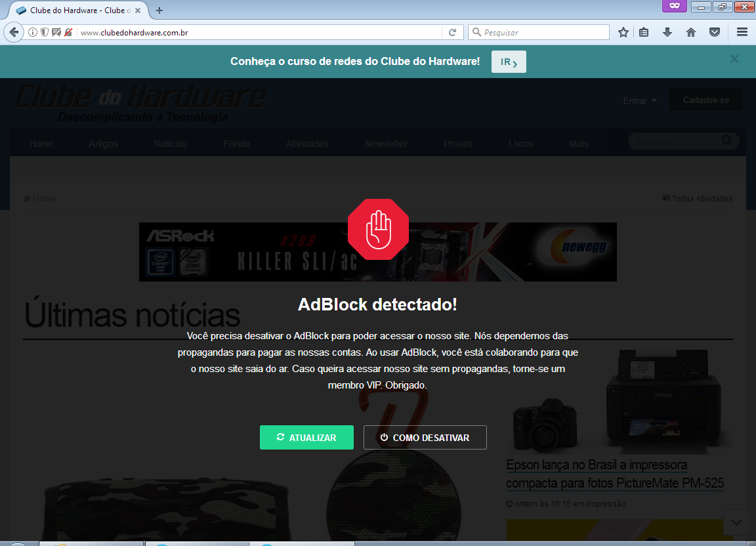Viewport: 756px width, 546px height.
Task: Open a new tab with the plus button
Action: 159,10
